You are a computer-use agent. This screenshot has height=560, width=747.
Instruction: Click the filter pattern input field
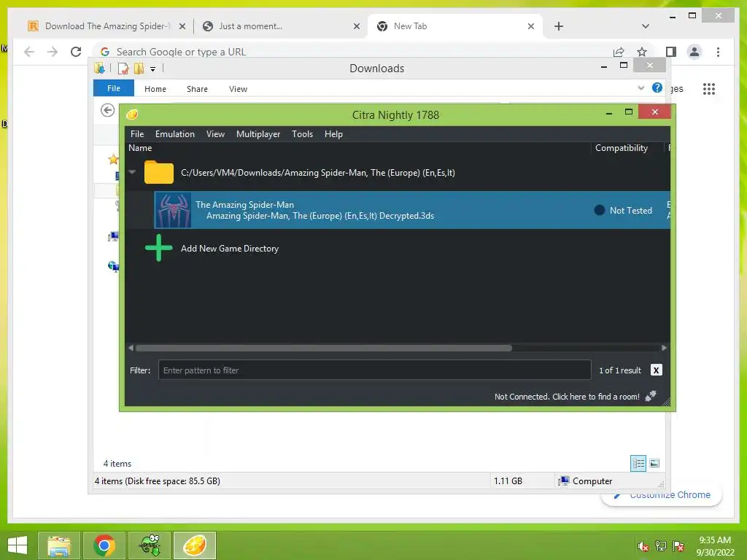point(374,370)
